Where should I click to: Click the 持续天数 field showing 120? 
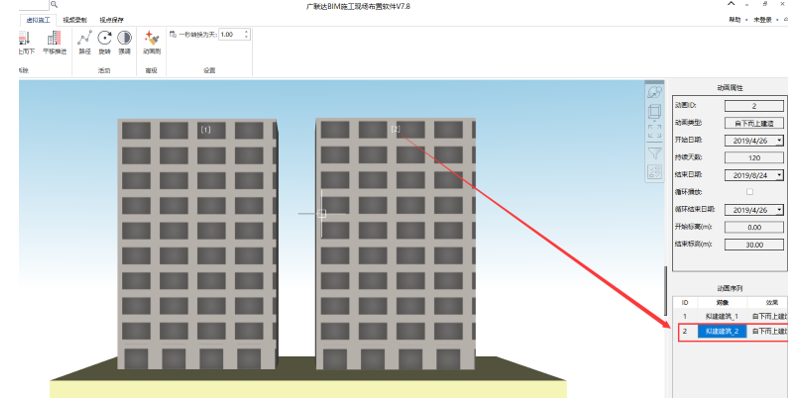tap(754, 158)
